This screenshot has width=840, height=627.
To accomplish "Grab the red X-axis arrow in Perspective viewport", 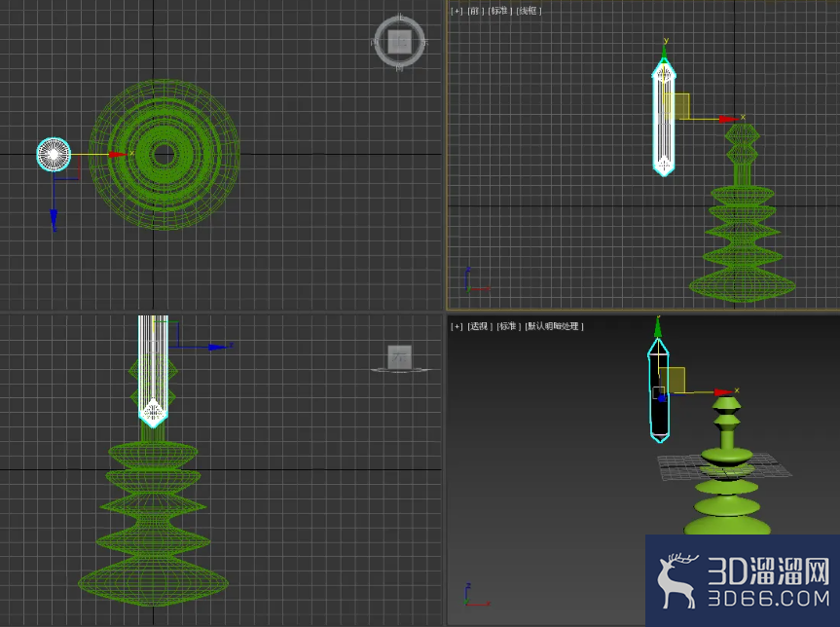I will tap(723, 392).
